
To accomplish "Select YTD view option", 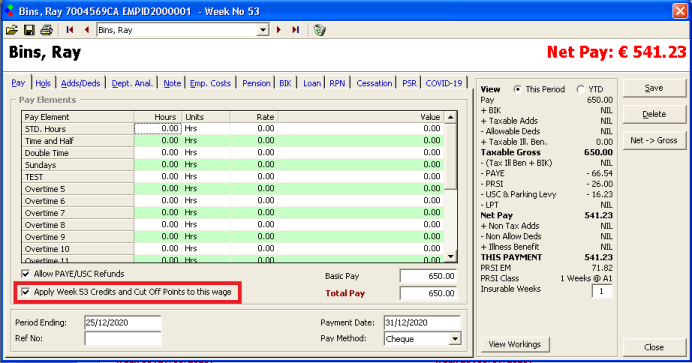I will (580, 89).
